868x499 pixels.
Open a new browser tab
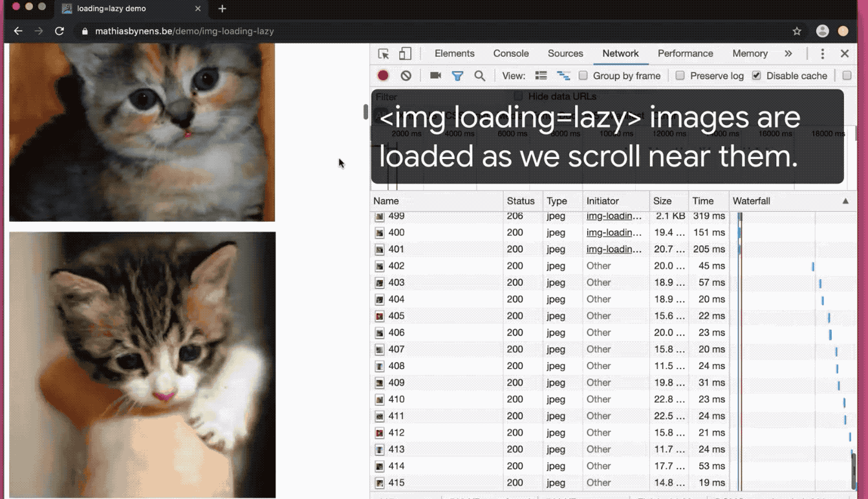coord(222,8)
